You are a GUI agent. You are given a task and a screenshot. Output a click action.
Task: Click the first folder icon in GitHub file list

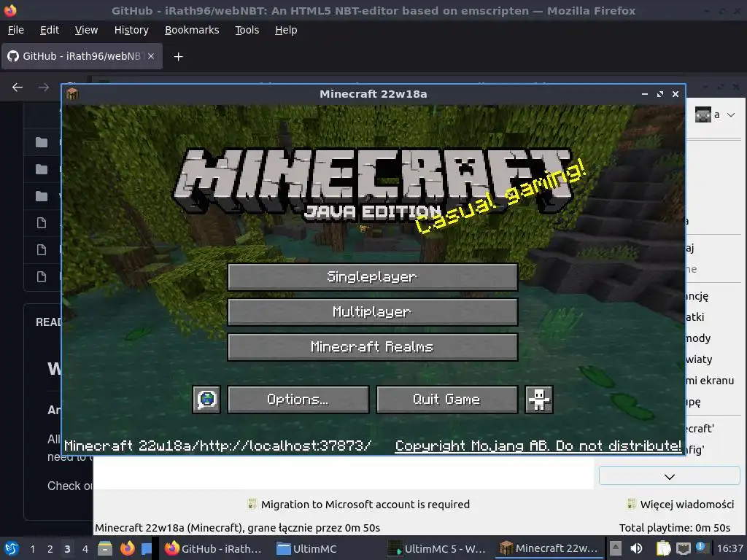42,142
